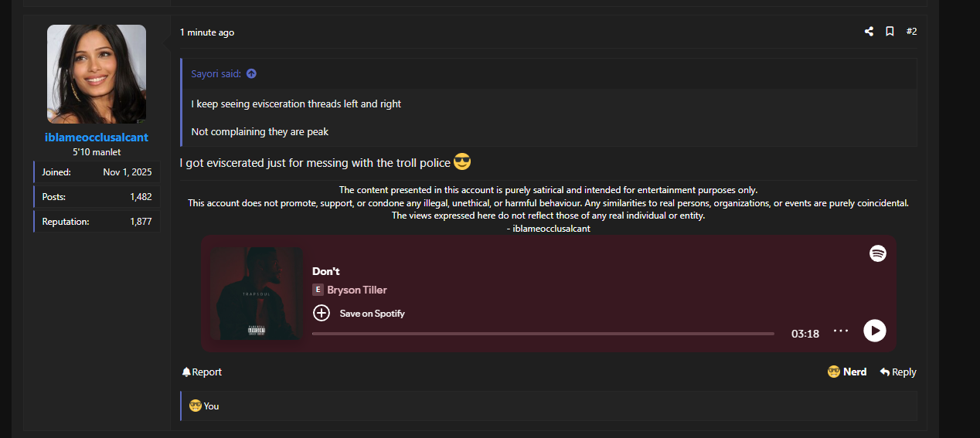This screenshot has height=438, width=980.
Task: Click the plus icon to save on Spotify
Action: tap(321, 313)
